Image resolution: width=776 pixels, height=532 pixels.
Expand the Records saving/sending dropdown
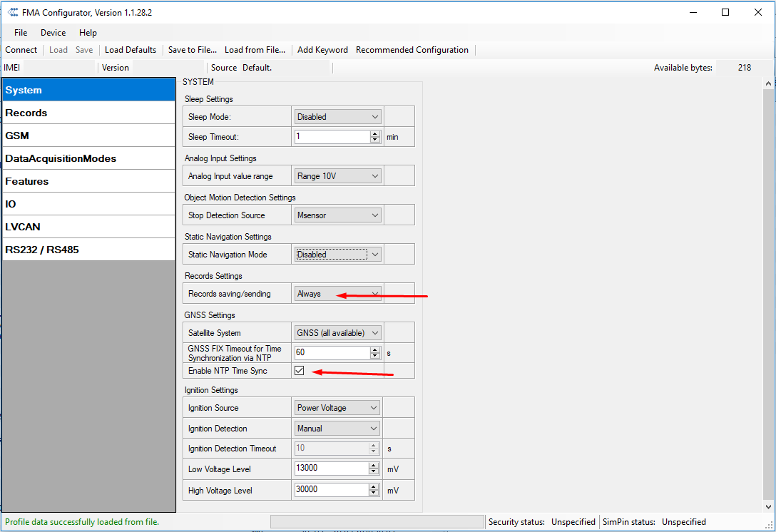[x=338, y=294]
